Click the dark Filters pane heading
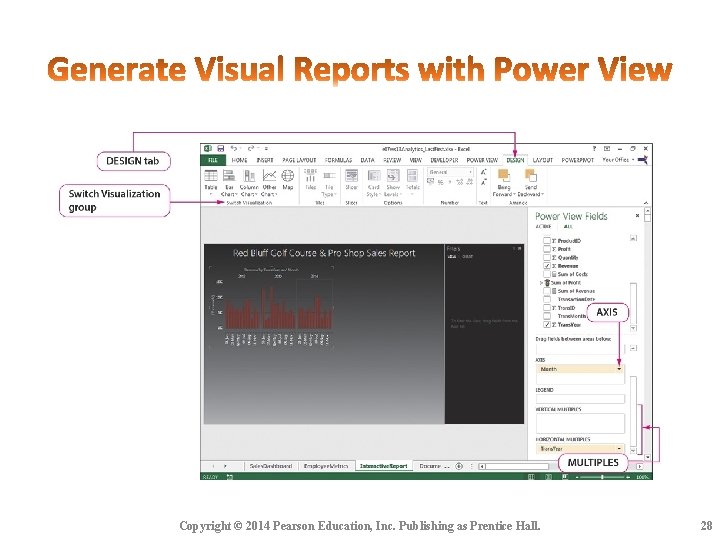Image resolution: width=720 pixels, height=540 pixels. click(453, 248)
